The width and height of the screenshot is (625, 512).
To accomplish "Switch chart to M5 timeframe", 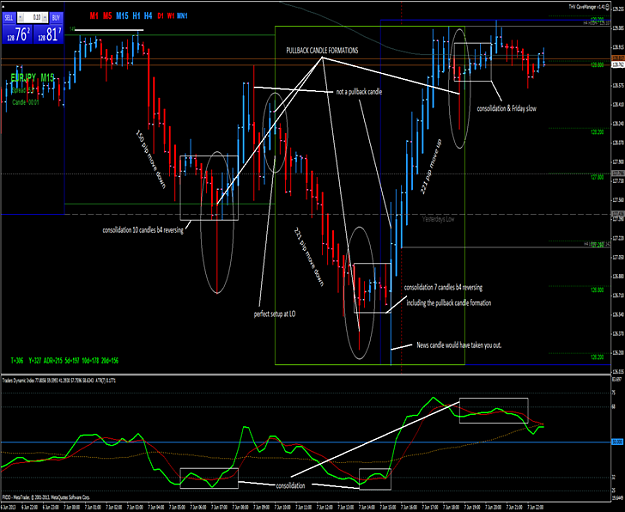I will click(x=108, y=16).
